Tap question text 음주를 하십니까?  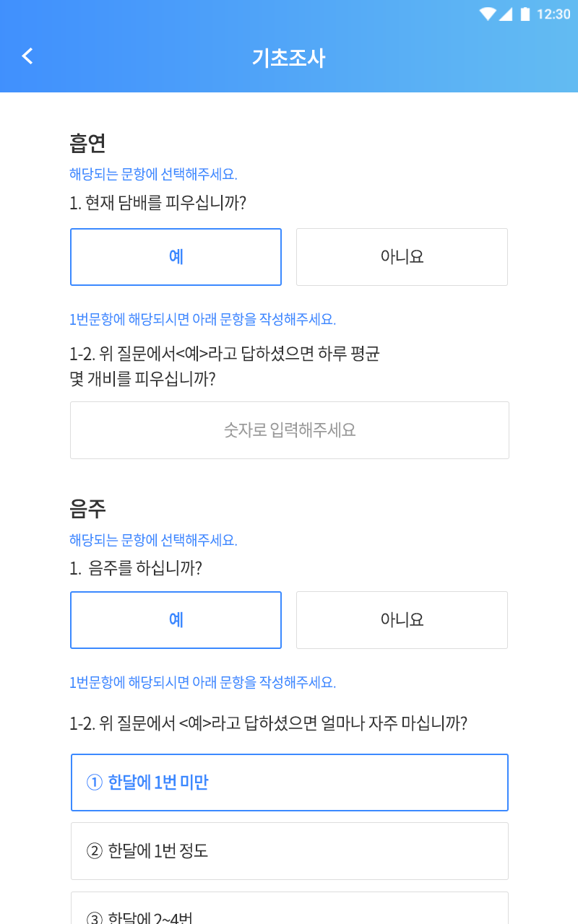(136, 569)
